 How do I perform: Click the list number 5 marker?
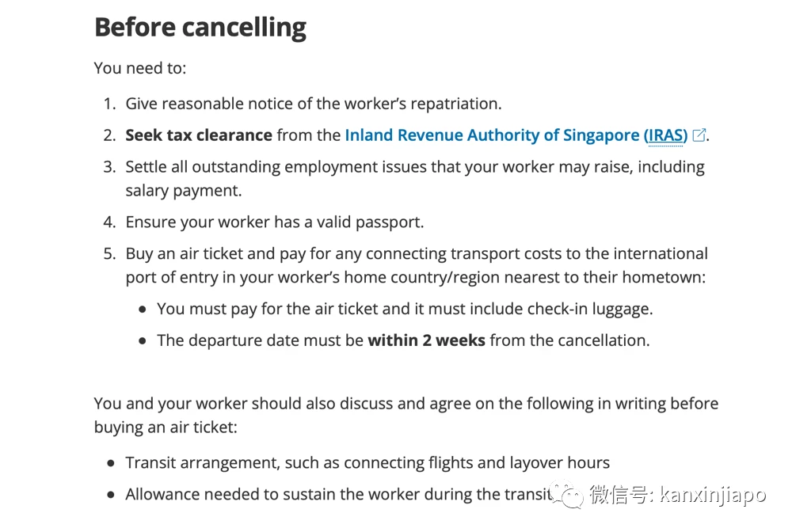[x=109, y=253]
